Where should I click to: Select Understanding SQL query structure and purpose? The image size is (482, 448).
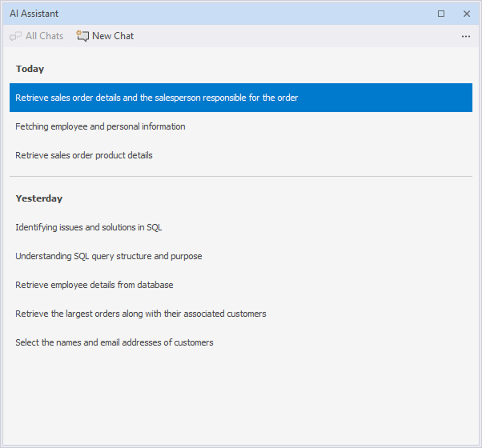pyautogui.click(x=109, y=256)
